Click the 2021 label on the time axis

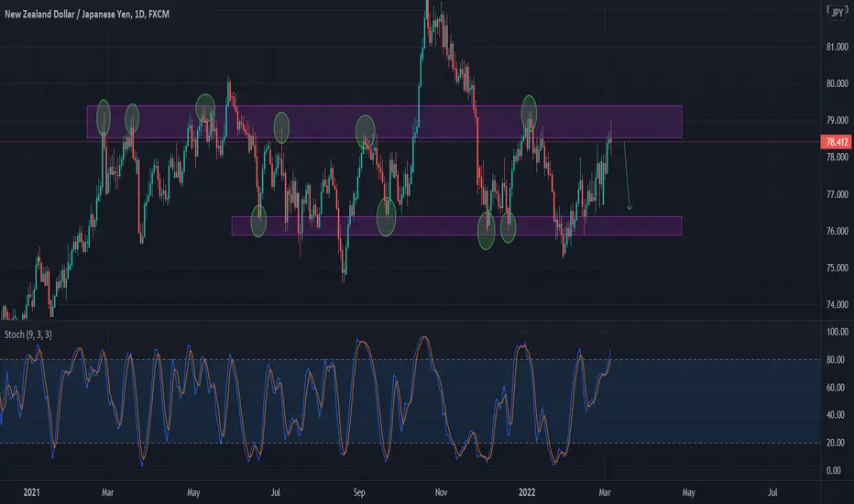pos(31,493)
